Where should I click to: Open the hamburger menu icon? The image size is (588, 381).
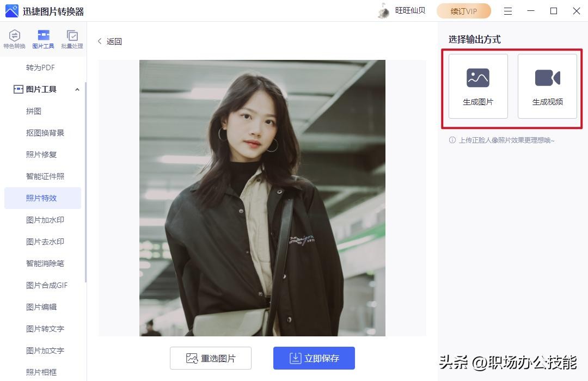508,11
